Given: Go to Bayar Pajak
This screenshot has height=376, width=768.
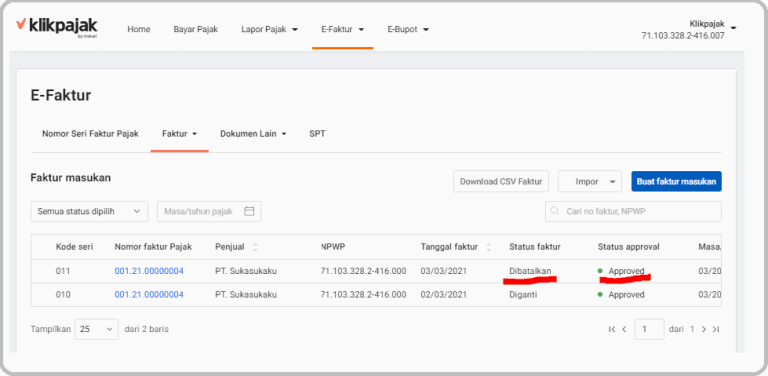Looking at the screenshot, I should [195, 29].
